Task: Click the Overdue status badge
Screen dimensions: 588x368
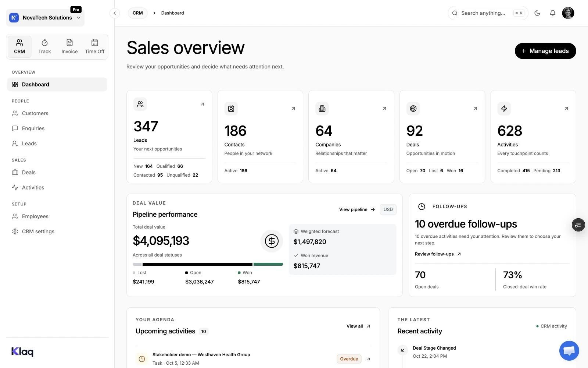Action: point(349,359)
